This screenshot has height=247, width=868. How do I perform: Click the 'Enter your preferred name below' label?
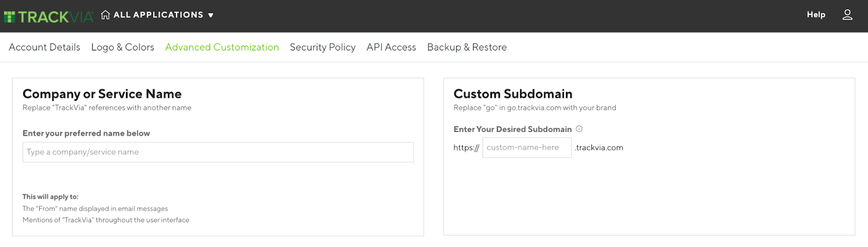tap(86, 133)
